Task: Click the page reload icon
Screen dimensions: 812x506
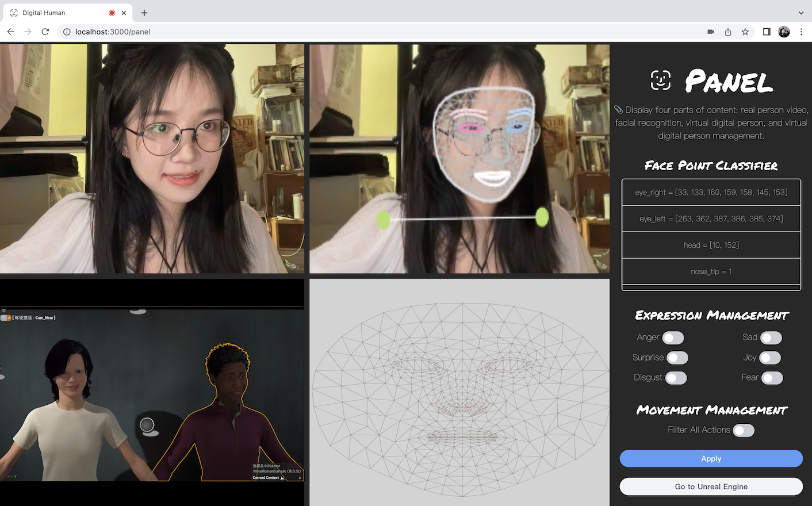Action: (x=45, y=32)
